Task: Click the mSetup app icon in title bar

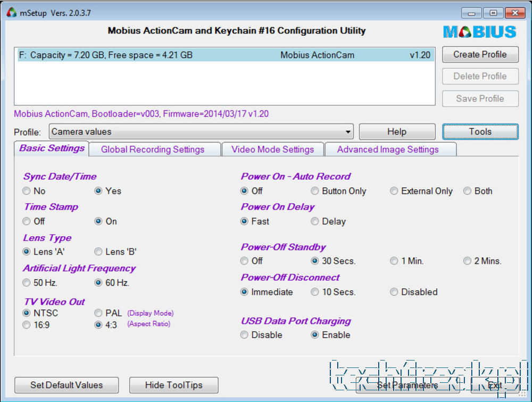Action: [x=12, y=13]
